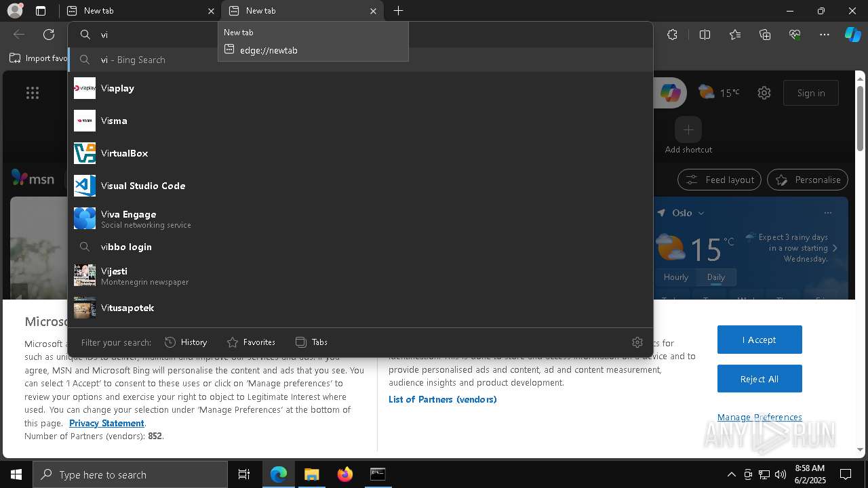Screen dimensions: 868x488
Task: Open the terminal window from the taskbar
Action: click(378, 474)
